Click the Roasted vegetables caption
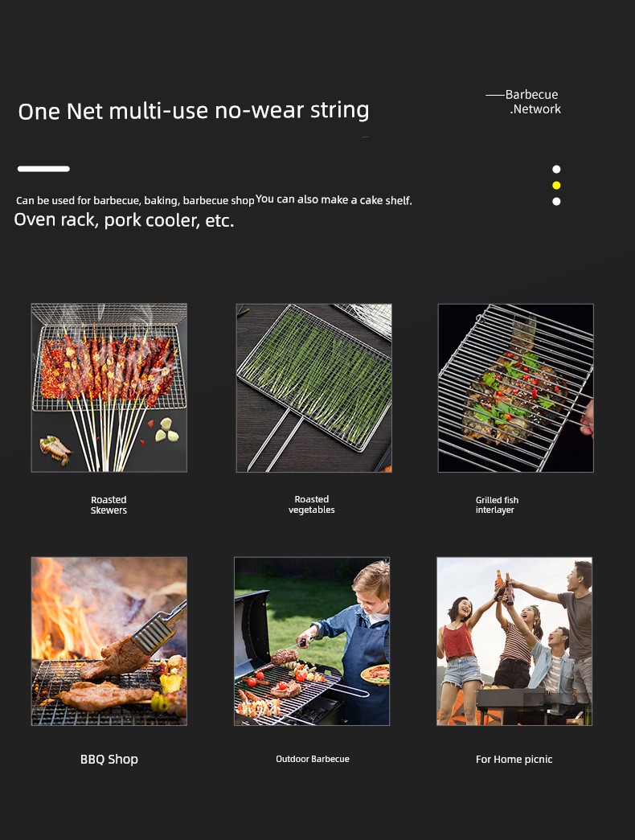 tap(312, 505)
